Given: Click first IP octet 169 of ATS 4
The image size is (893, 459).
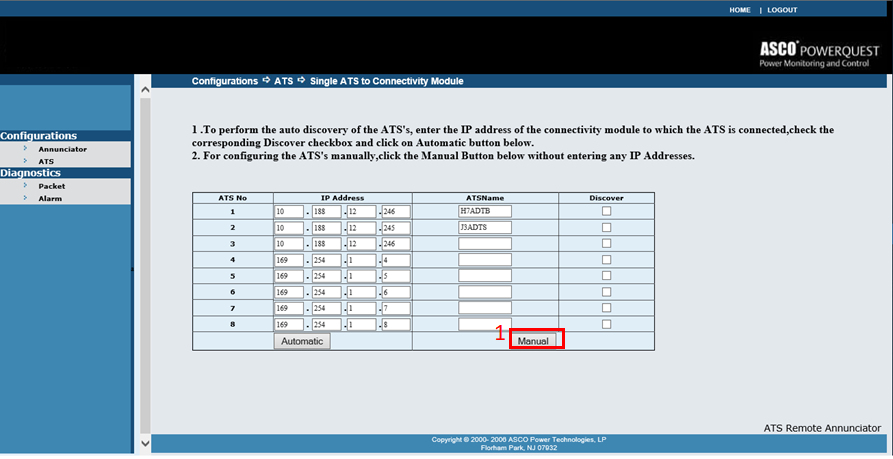Looking at the screenshot, I should click(289, 260).
